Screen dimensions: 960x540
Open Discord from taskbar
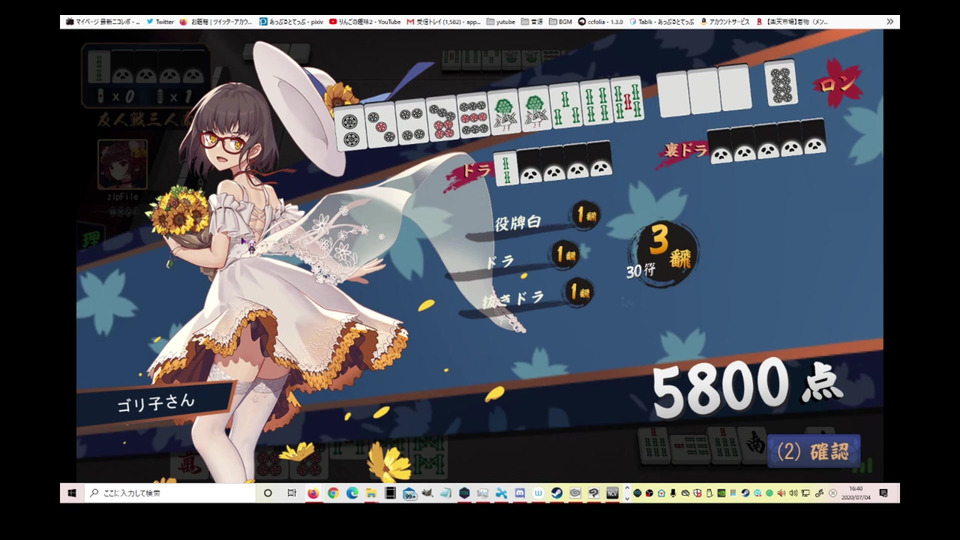[520, 493]
